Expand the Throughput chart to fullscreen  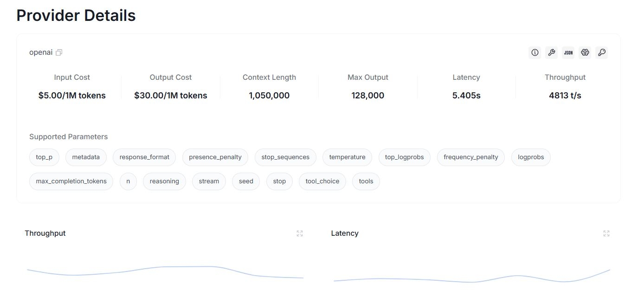point(300,233)
